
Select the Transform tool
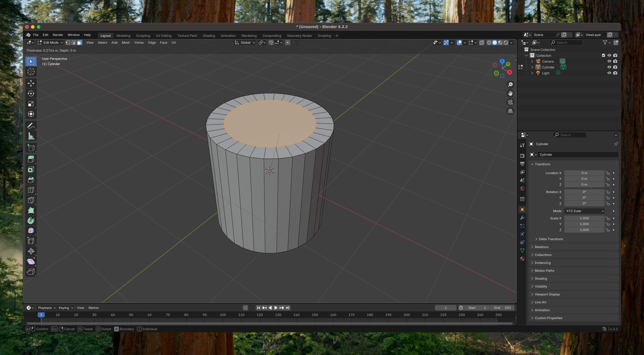click(31, 114)
